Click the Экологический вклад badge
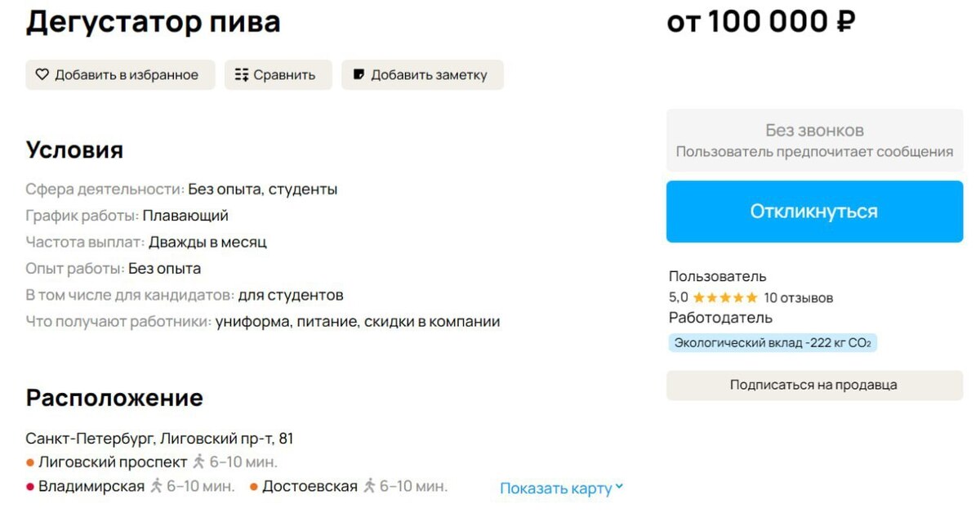Viewport: 980px width, 513px height. tap(773, 343)
